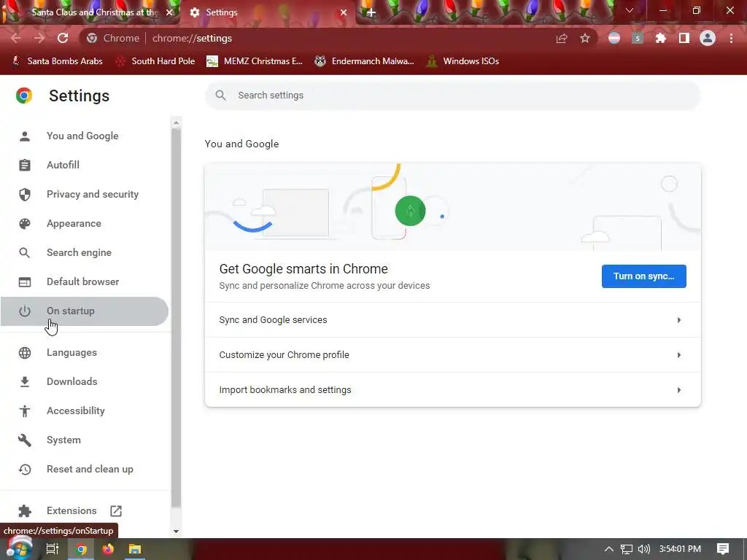Open the Chrome three-dot menu
Screen dimensions: 747x560
[731, 38]
